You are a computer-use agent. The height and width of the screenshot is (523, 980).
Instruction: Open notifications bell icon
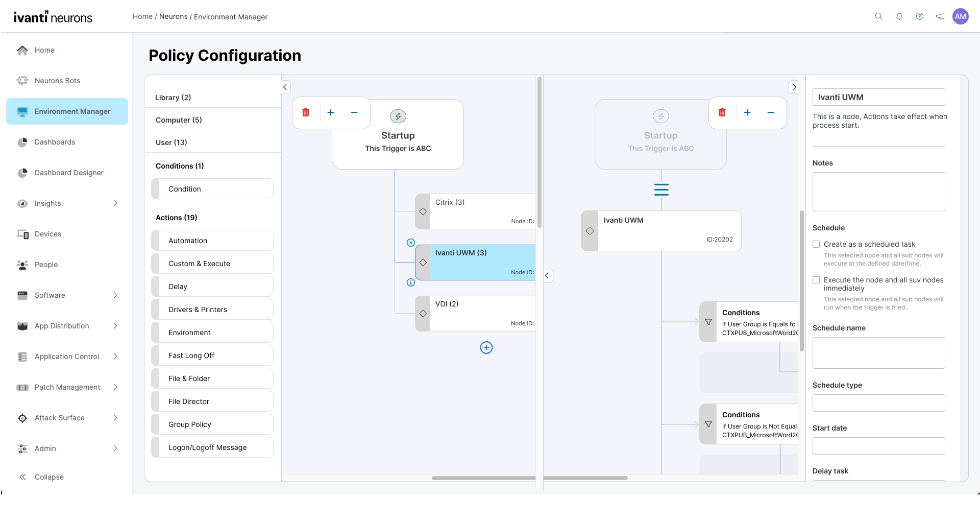[x=899, y=16]
